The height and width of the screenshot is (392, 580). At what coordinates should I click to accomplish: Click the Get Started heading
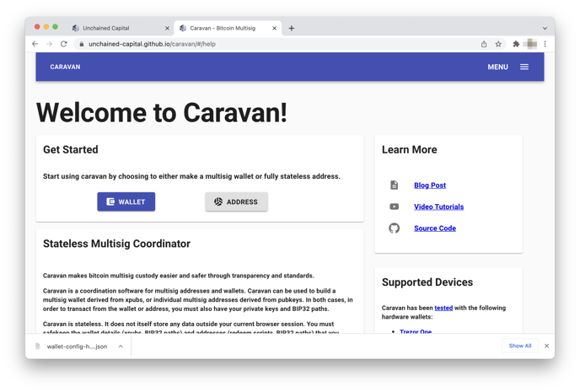pyautogui.click(x=71, y=149)
